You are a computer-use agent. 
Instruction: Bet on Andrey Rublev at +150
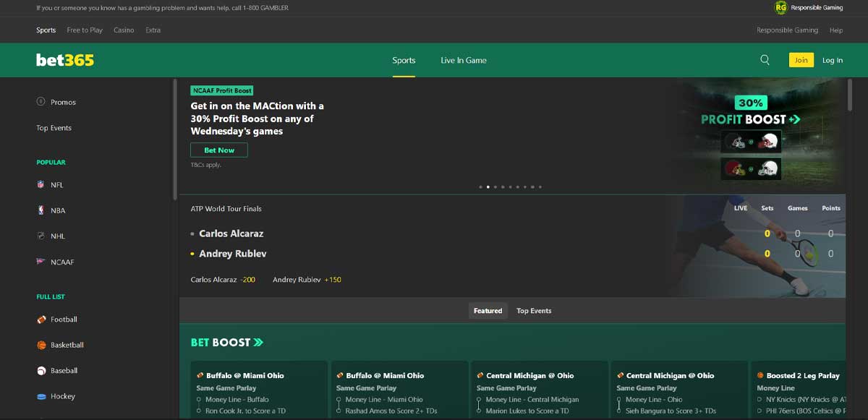click(307, 280)
